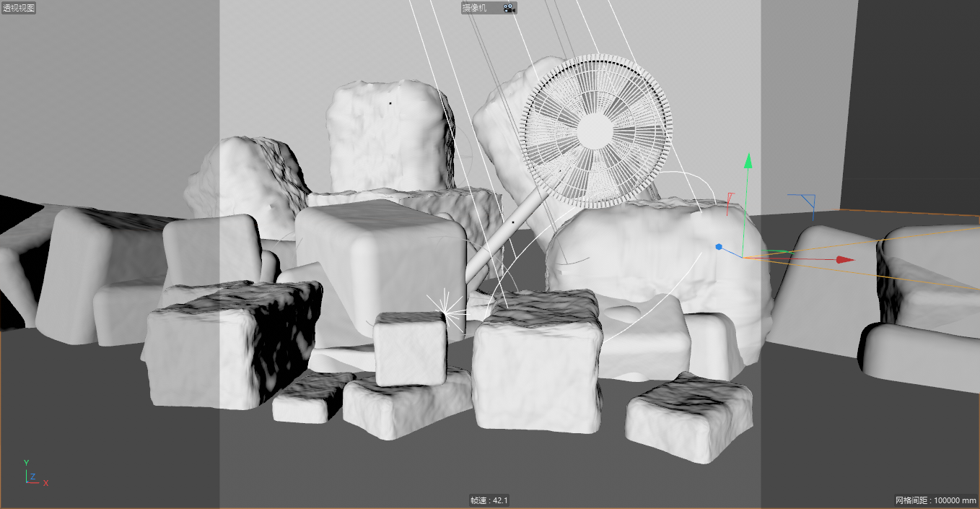
Task: Select the fan head wireframe grille
Action: tap(595, 131)
